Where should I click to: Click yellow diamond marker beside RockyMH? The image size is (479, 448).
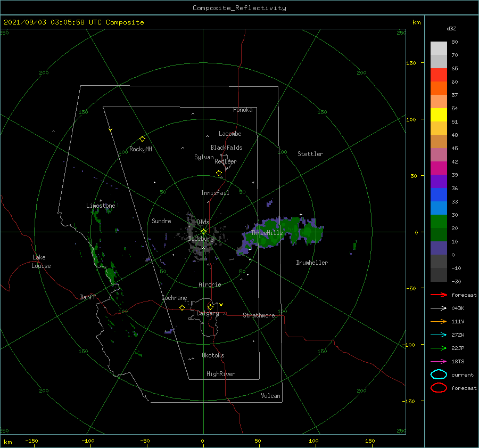[x=142, y=139]
